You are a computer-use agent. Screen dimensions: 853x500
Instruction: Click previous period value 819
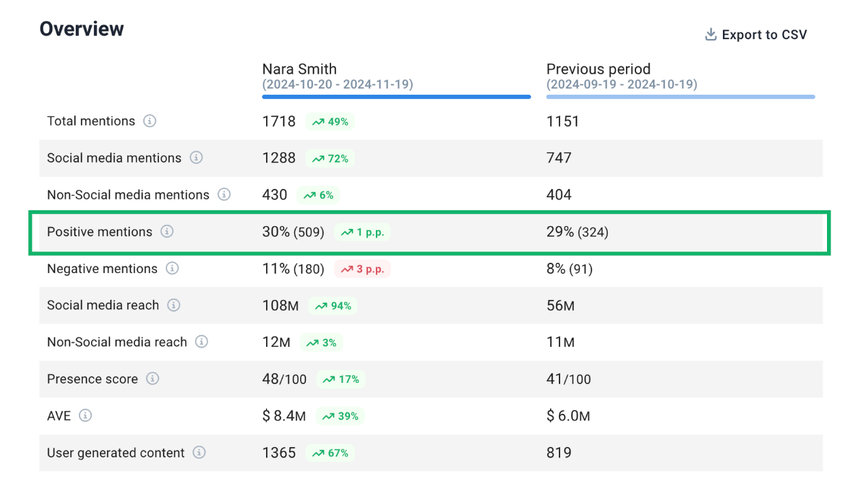point(559,453)
